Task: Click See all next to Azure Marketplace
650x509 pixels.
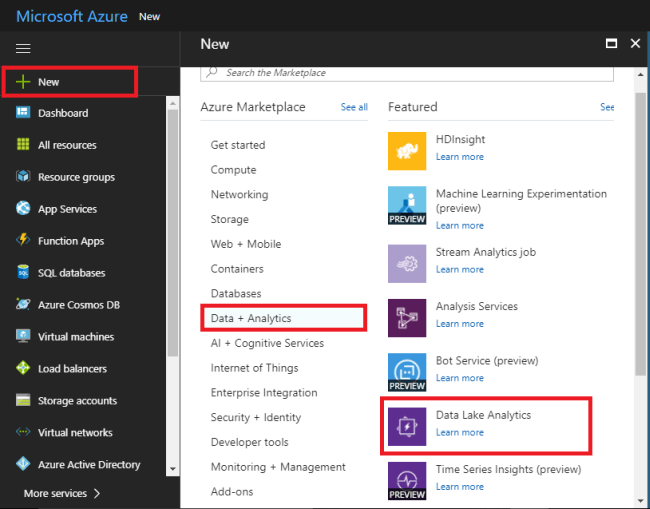Action: coord(354,107)
